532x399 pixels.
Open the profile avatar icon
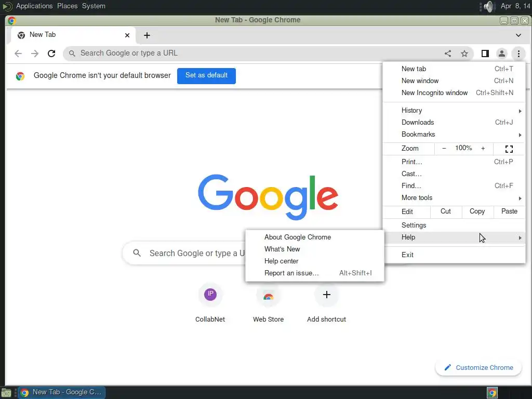(x=502, y=54)
